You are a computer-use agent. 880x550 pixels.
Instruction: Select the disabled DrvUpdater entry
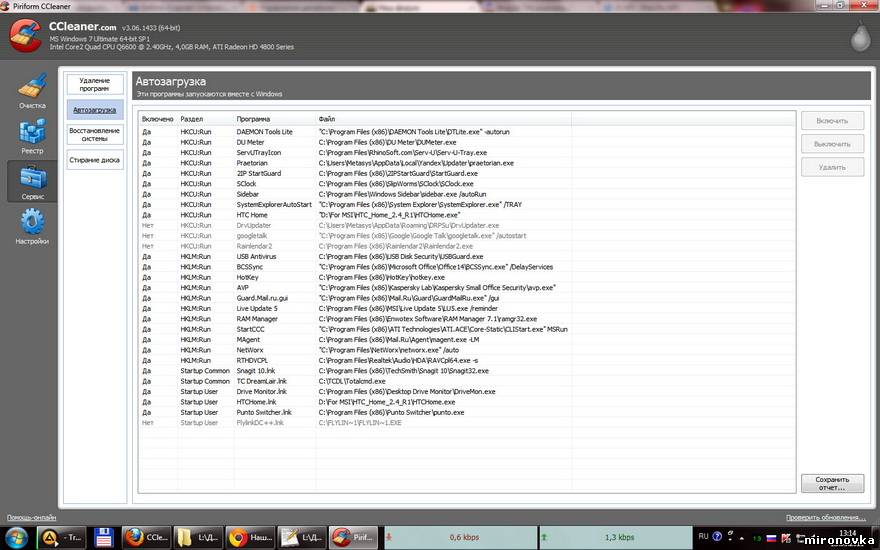pyautogui.click(x=466, y=225)
